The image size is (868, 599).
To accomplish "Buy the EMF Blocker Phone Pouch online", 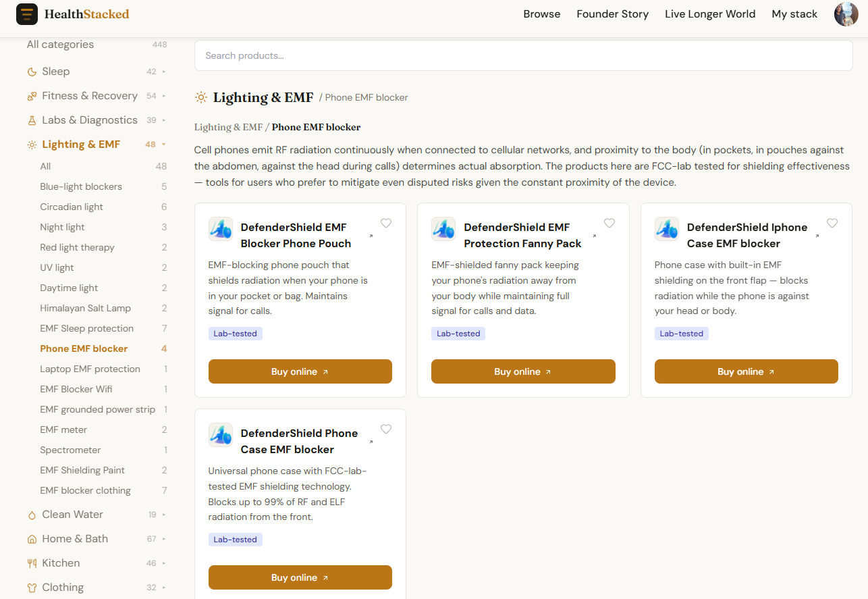I will [x=300, y=371].
